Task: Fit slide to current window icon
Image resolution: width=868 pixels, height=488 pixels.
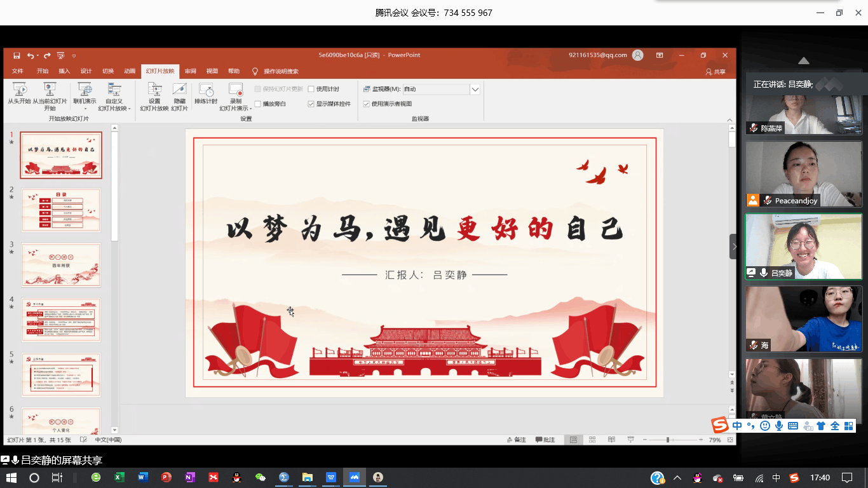Action: tap(731, 440)
